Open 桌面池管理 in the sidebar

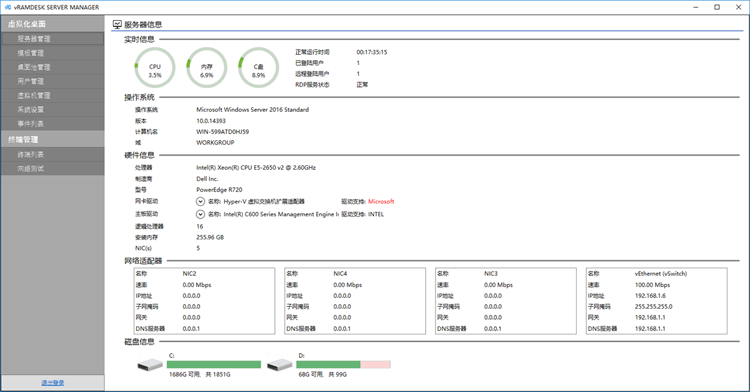pyautogui.click(x=53, y=67)
